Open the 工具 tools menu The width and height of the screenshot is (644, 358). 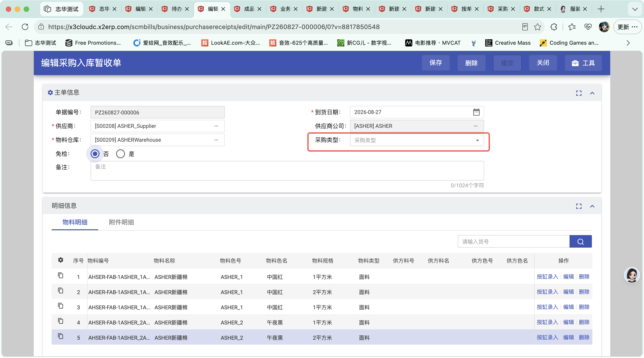click(x=583, y=63)
